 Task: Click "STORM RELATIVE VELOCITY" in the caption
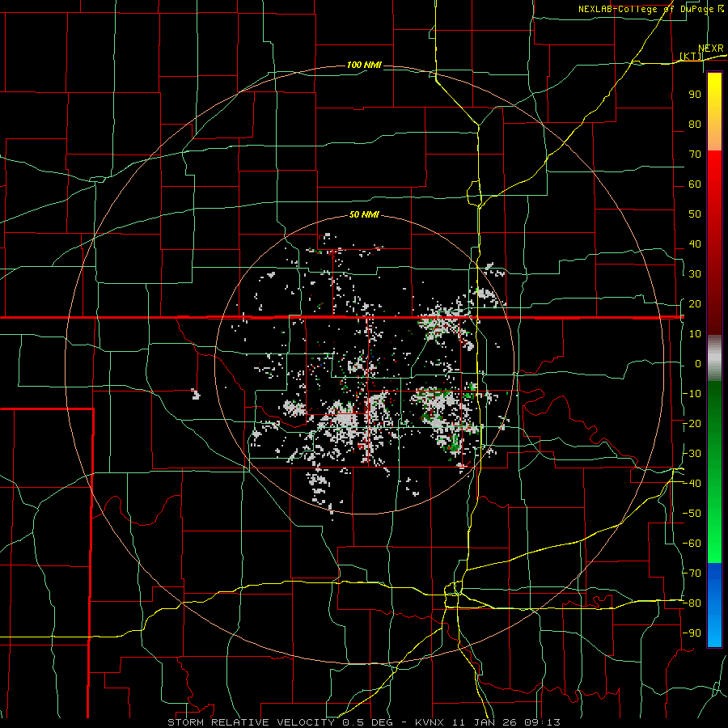[251, 722]
